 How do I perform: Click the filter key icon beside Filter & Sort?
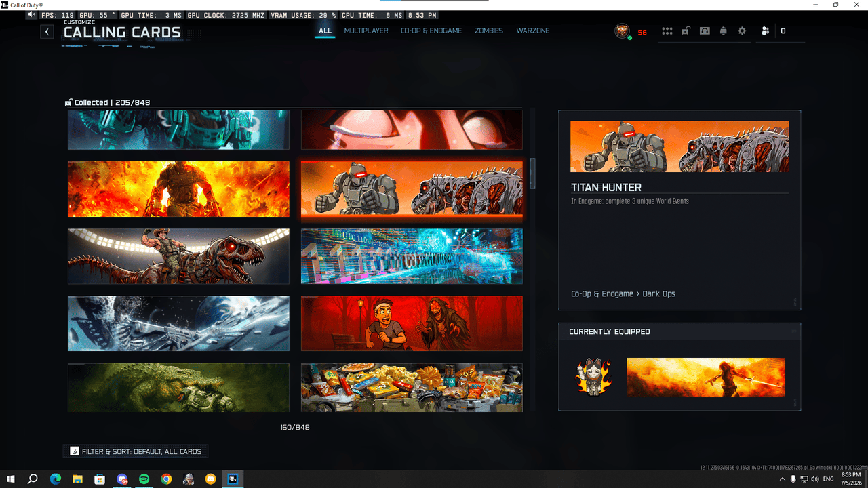pyautogui.click(x=75, y=451)
